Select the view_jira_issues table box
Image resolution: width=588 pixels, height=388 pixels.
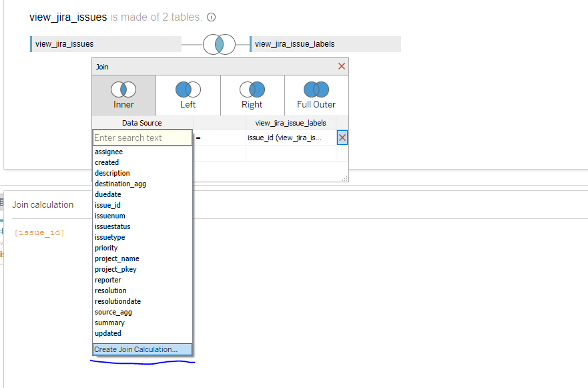[x=105, y=44]
